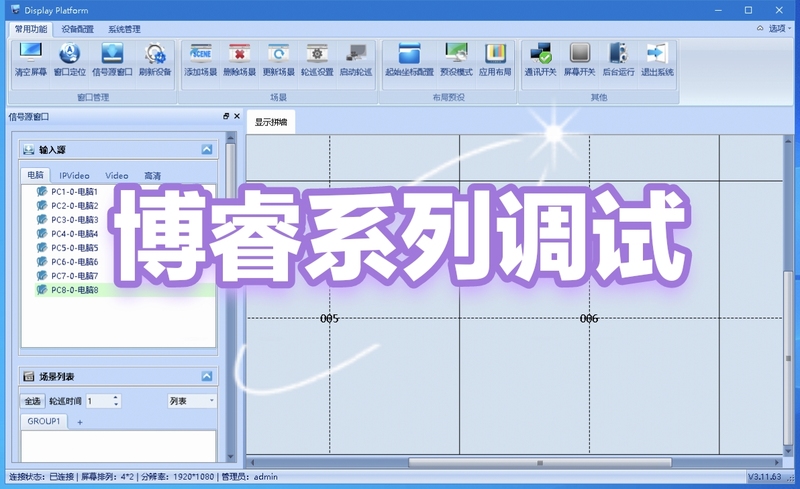Click the 轮巡时间 value field

point(99,401)
